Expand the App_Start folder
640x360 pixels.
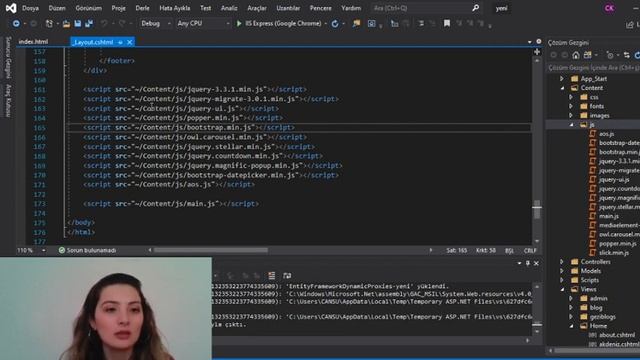pos(562,78)
